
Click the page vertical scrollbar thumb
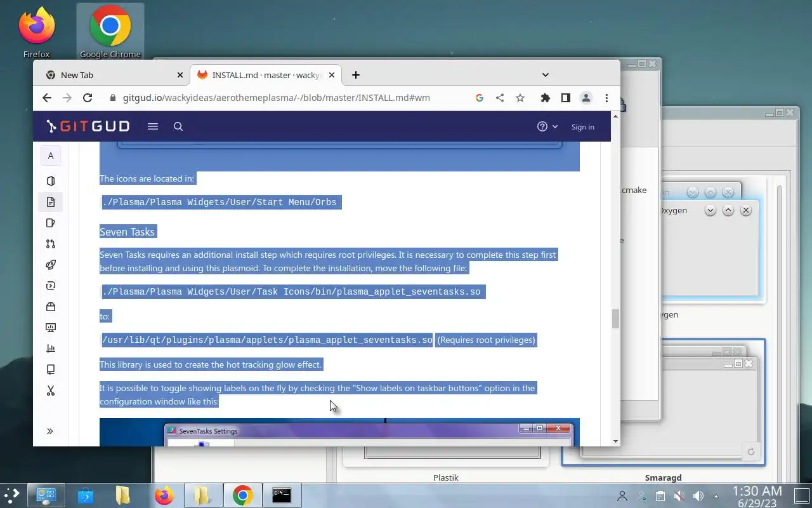coord(615,319)
